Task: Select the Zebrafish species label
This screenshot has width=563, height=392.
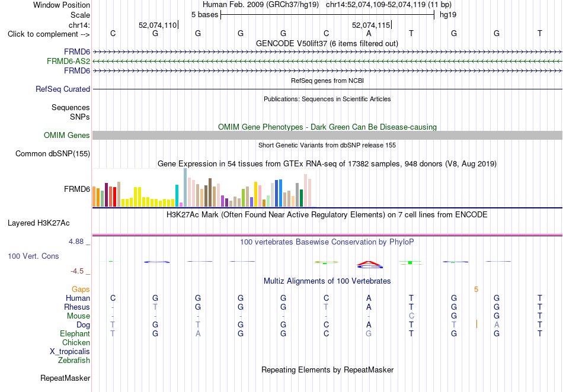Action: point(74,360)
